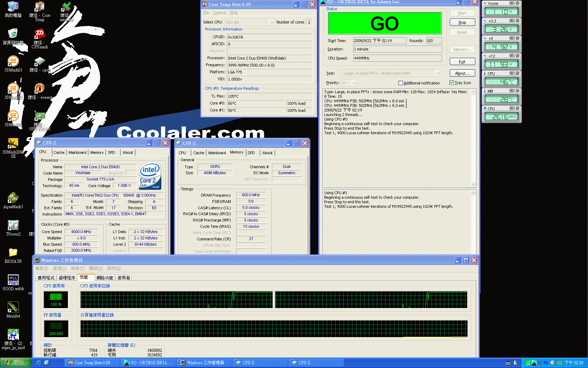Click scroll-down arrow of upper ORTHOS log
588x368 pixels.
(x=473, y=184)
